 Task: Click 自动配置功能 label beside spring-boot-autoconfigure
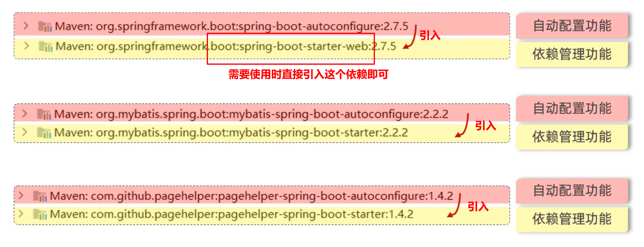click(572, 26)
